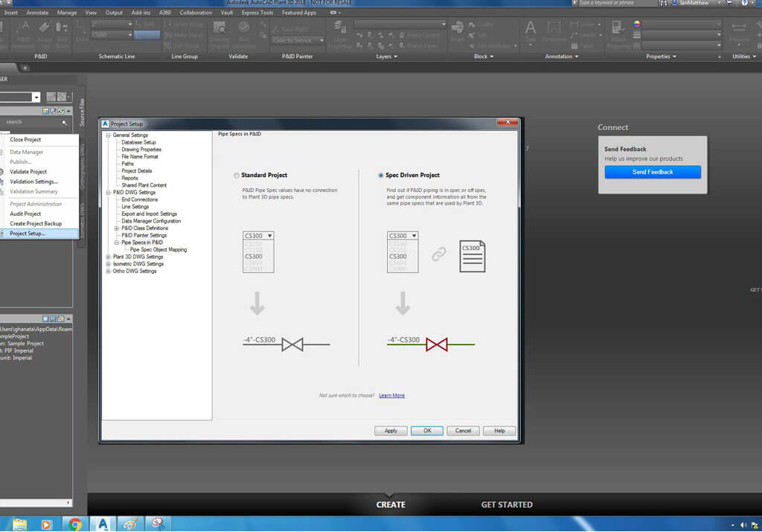Expand the Isometric DWG Settings node
The height and width of the screenshot is (532, 762).
tap(109, 264)
